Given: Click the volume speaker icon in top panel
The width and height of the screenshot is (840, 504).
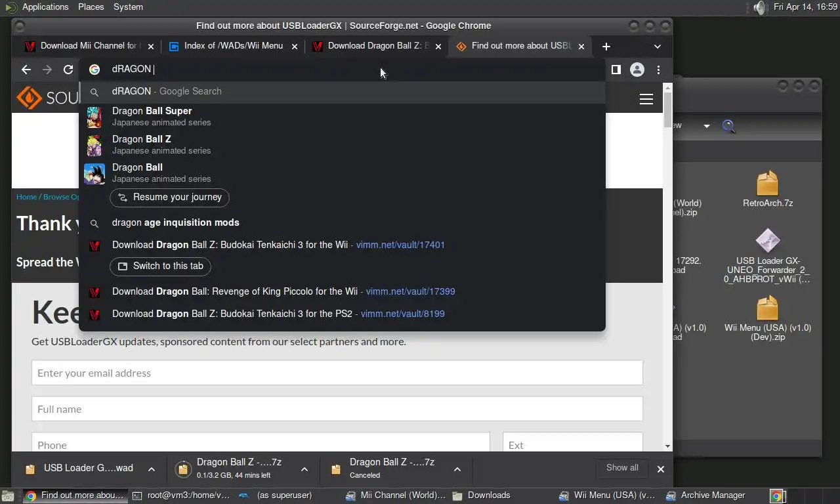Looking at the screenshot, I should tap(759, 7).
